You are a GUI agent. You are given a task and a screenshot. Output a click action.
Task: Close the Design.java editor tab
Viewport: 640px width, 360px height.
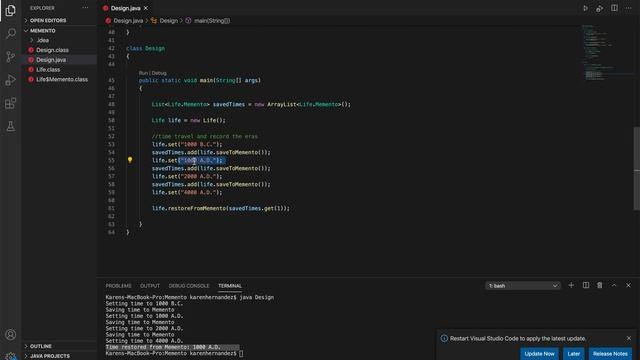pyautogui.click(x=146, y=8)
